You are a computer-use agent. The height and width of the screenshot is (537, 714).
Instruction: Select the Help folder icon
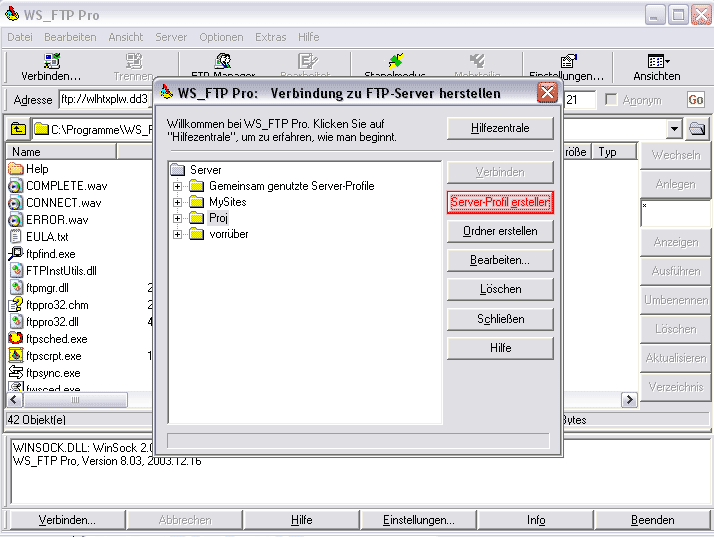(15, 169)
